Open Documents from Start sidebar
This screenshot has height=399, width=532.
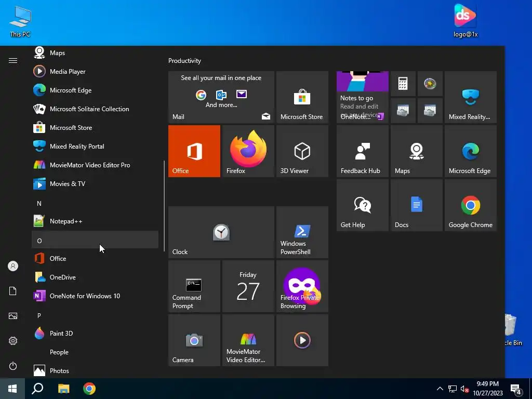tap(13, 291)
